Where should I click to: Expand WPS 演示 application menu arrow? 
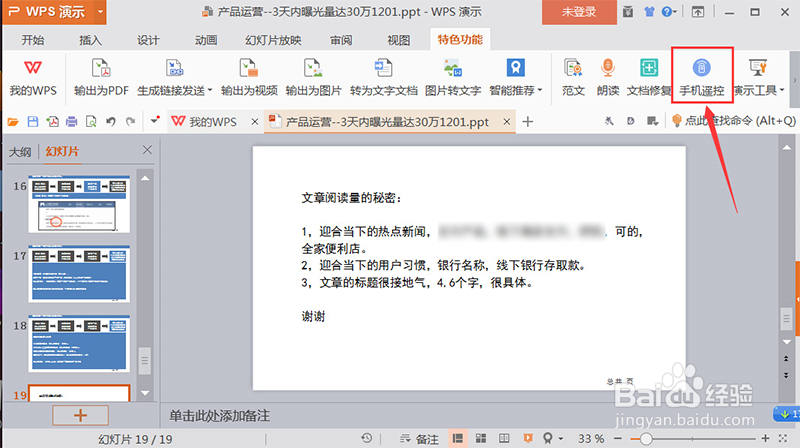(100, 11)
